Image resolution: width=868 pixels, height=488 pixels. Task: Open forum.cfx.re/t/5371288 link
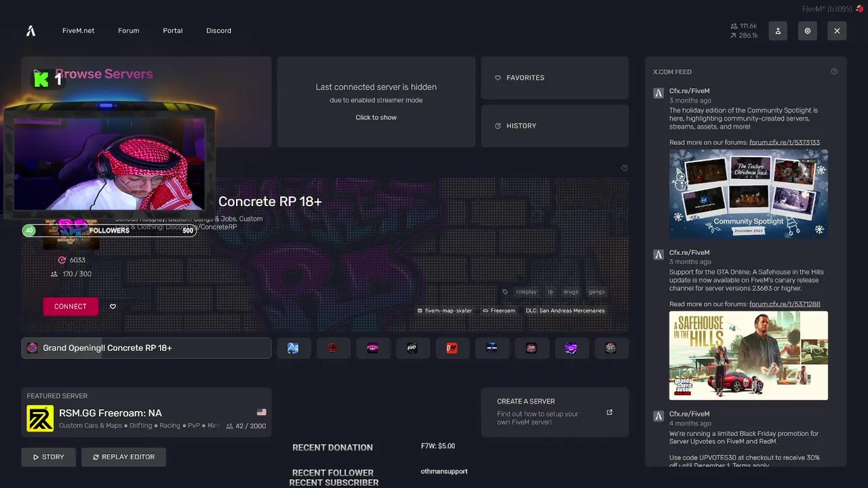coord(785,304)
